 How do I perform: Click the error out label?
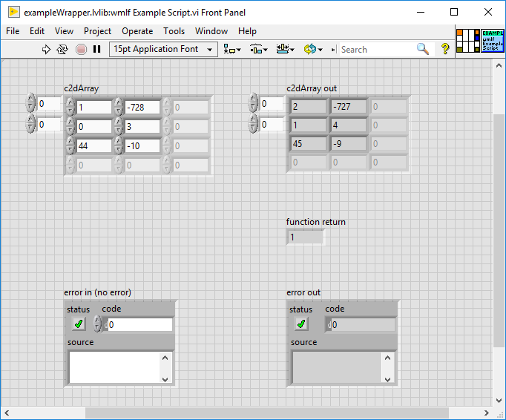tap(303, 292)
